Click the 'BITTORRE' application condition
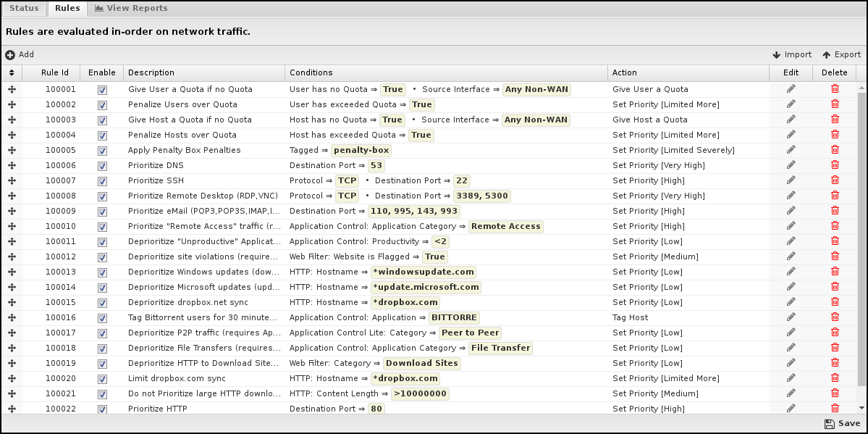This screenshot has width=868, height=434. pyautogui.click(x=454, y=317)
